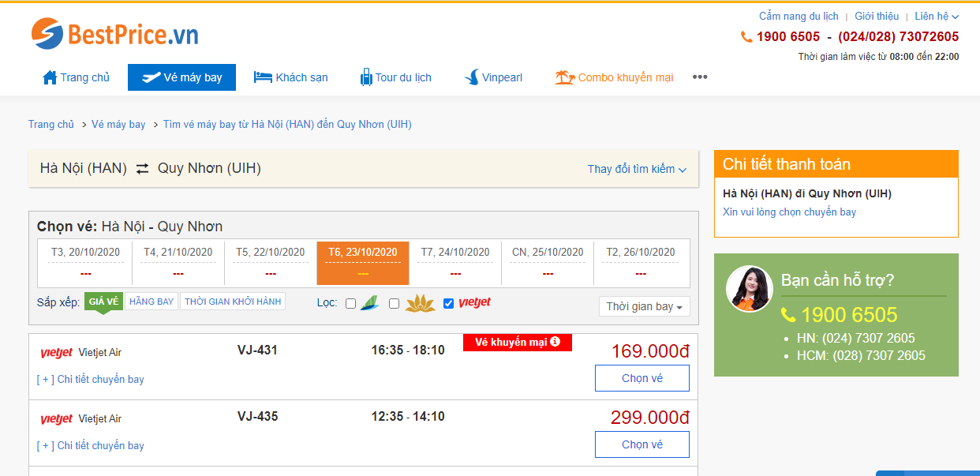Viewport: 980px width, 476px height.
Task: Click the flight number VJ-431
Action: tap(257, 350)
